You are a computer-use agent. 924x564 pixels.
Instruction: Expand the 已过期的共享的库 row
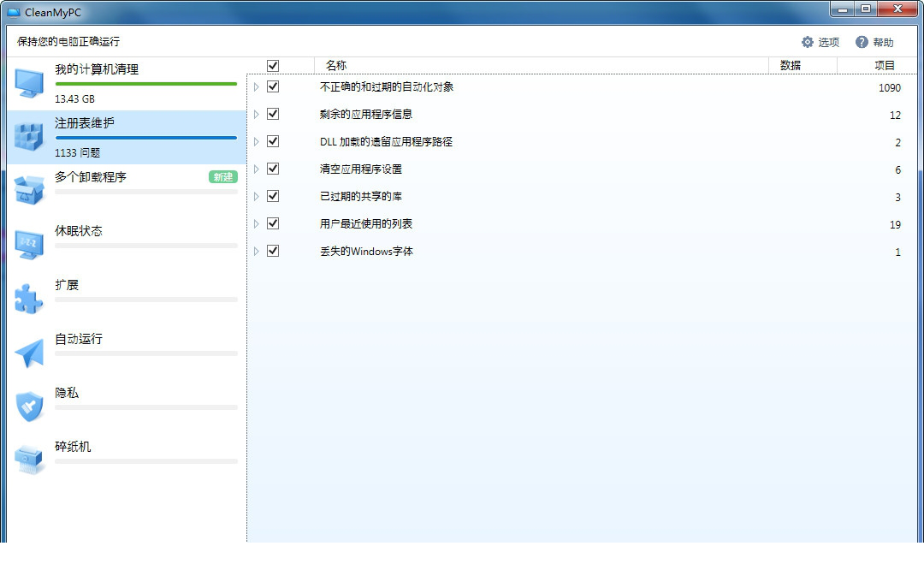[x=257, y=196]
